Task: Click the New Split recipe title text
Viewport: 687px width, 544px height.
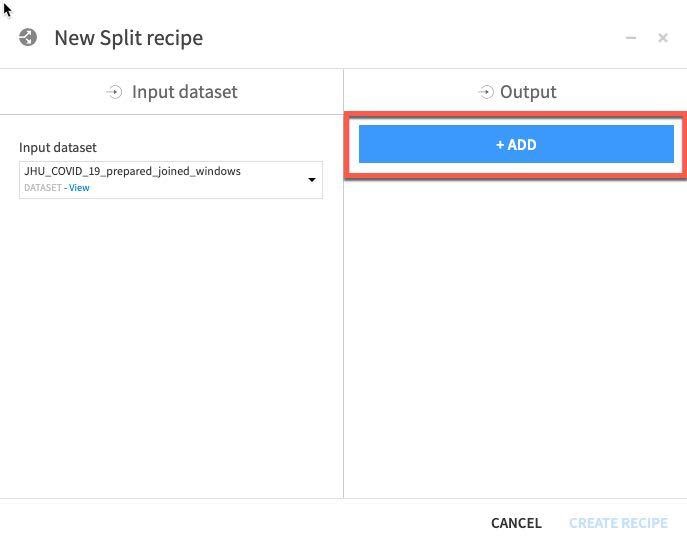Action: tap(128, 38)
